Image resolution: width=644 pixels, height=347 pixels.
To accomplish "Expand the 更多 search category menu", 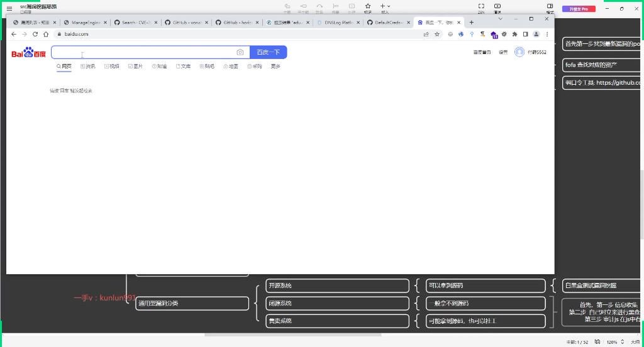I will [x=275, y=66].
